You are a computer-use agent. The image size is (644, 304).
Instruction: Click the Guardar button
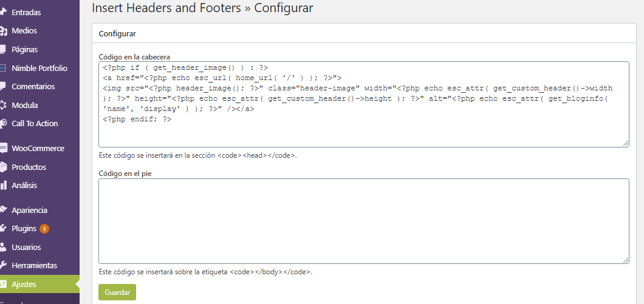117,292
